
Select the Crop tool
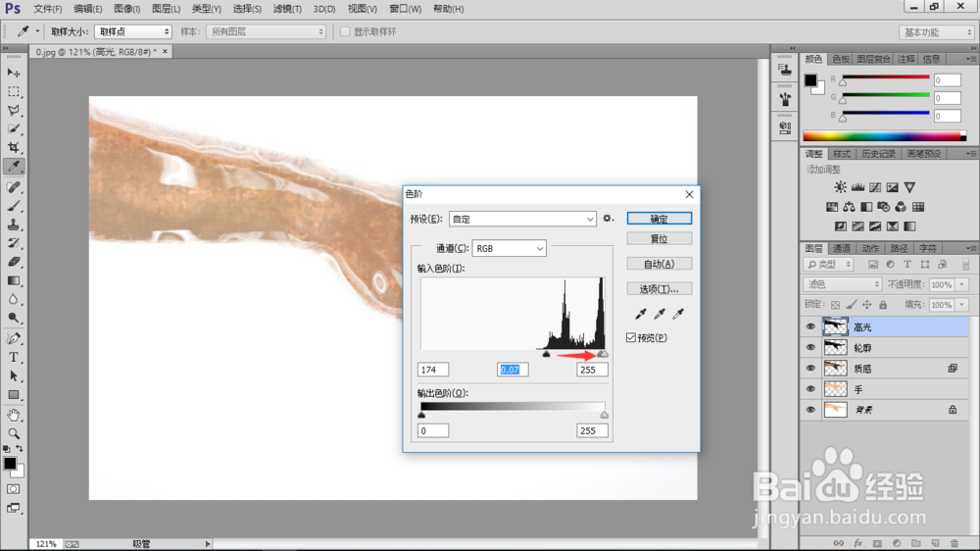tap(13, 148)
